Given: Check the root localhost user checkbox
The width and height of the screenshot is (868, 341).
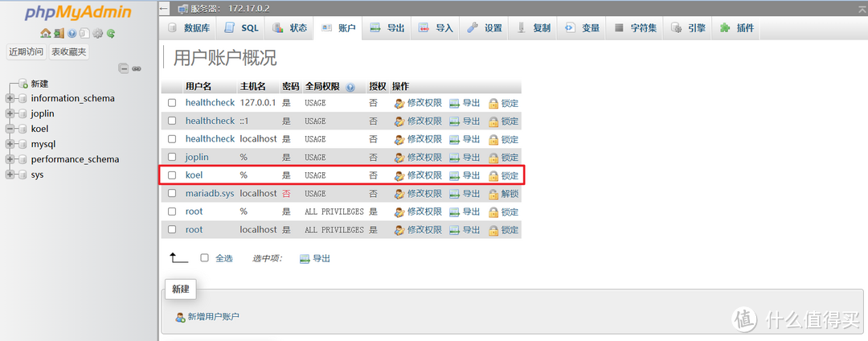Looking at the screenshot, I should 172,229.
